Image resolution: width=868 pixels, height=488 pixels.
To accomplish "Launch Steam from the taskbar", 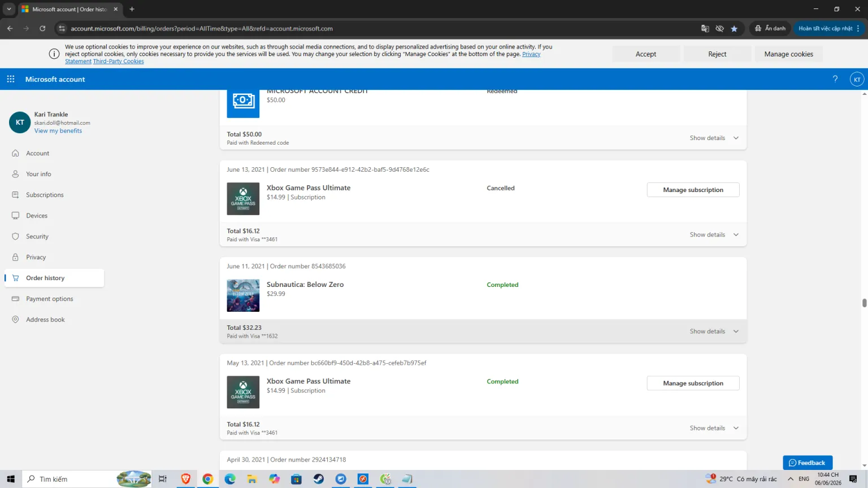I will point(319,479).
